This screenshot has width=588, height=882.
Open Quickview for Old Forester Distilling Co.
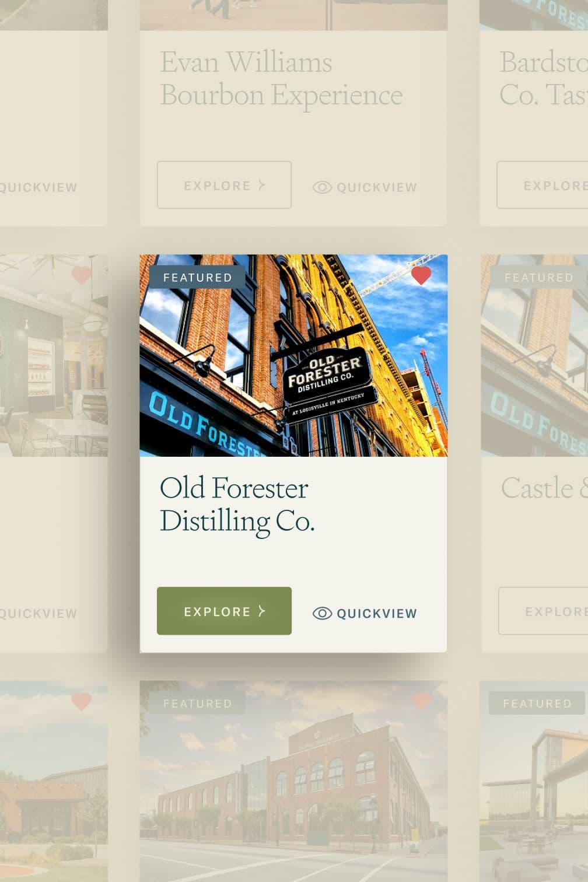[x=365, y=613]
